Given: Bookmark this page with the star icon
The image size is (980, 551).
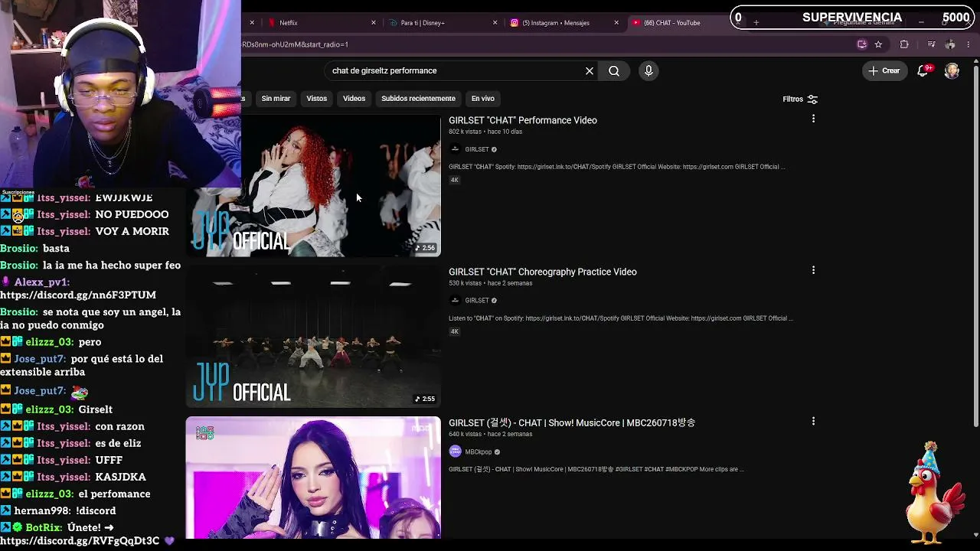Looking at the screenshot, I should pos(878,44).
